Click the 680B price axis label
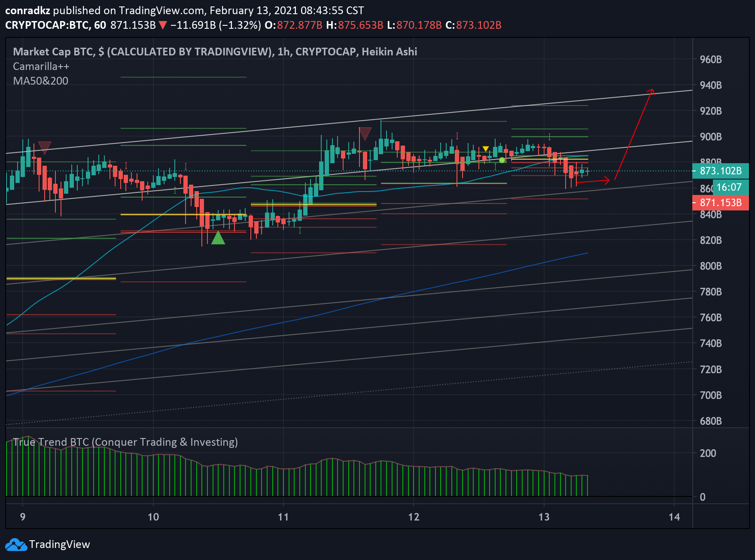This screenshot has width=755, height=560. click(x=711, y=421)
